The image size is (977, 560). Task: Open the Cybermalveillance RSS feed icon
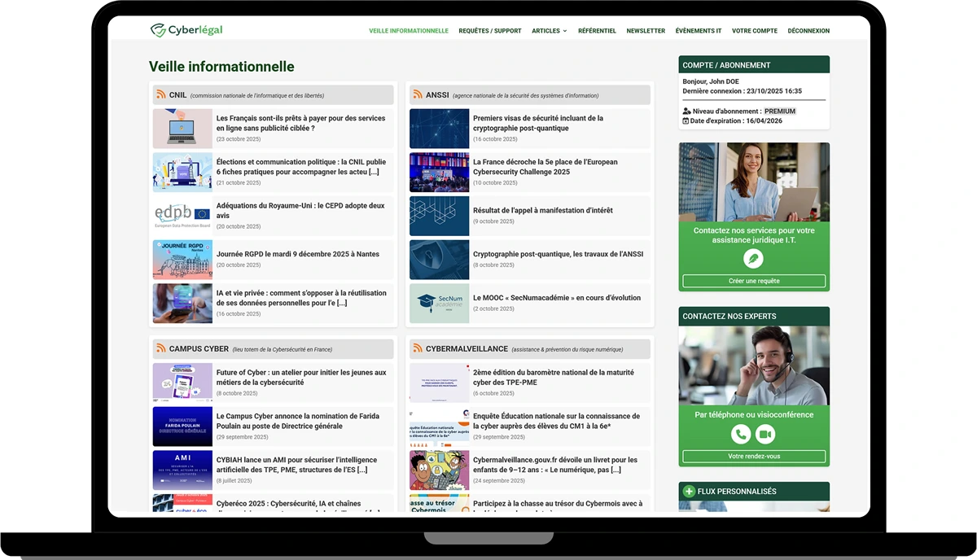point(418,348)
